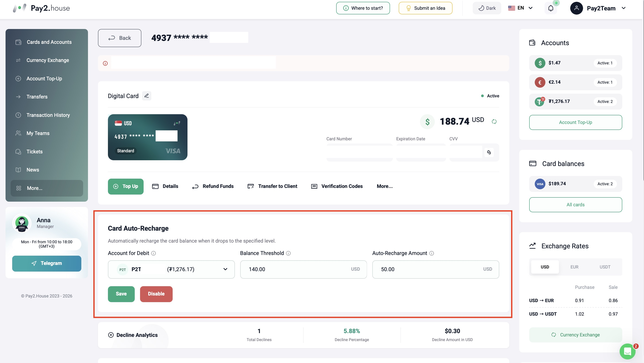Click the Refund Funds action
Viewport: 644px width, 363px height.
tap(213, 186)
